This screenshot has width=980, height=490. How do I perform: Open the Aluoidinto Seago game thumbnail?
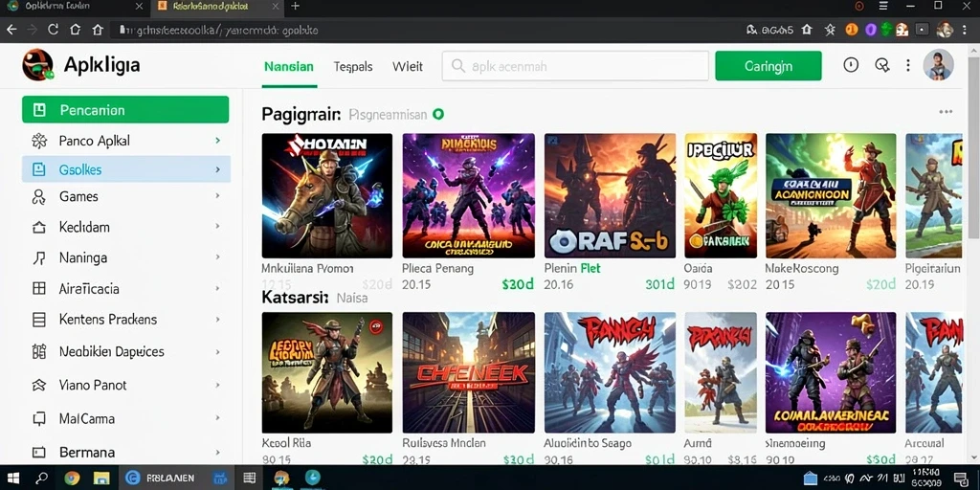[x=610, y=372]
